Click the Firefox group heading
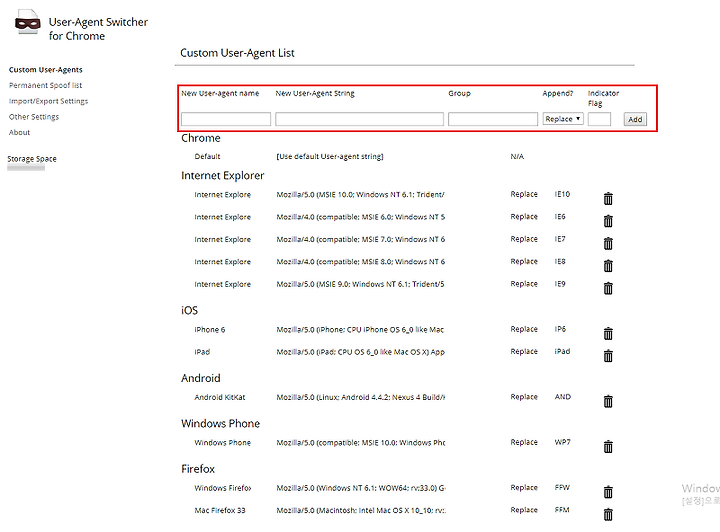Screen dimensions: 720x532 click(x=198, y=469)
